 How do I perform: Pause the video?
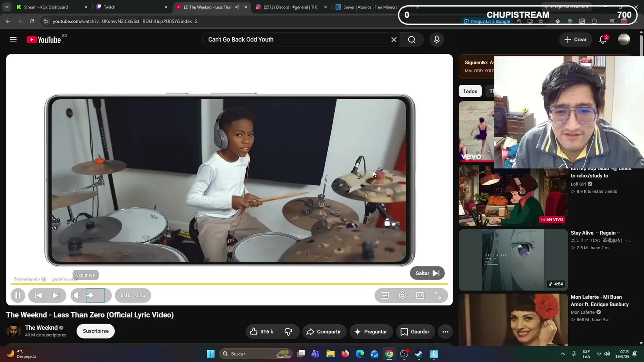17,295
